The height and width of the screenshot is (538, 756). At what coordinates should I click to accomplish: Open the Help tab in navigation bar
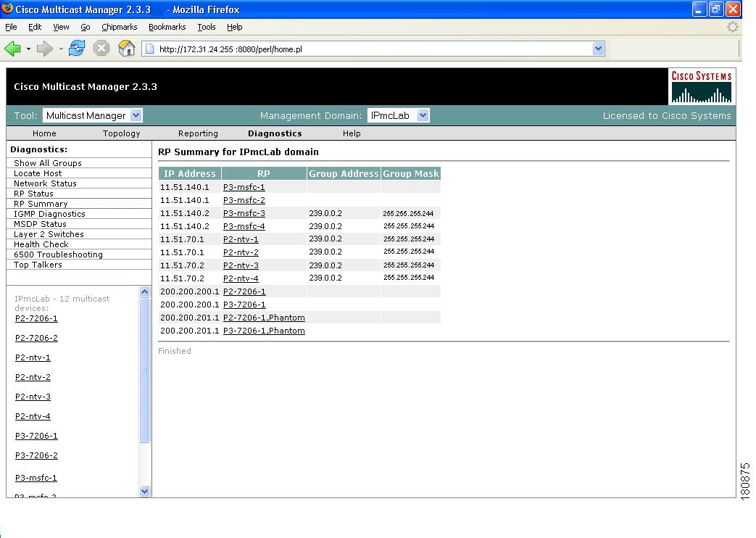point(352,133)
